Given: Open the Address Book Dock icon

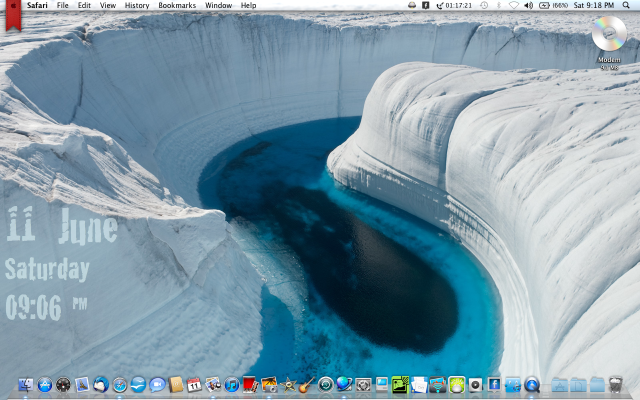Looking at the screenshot, I should [176, 385].
